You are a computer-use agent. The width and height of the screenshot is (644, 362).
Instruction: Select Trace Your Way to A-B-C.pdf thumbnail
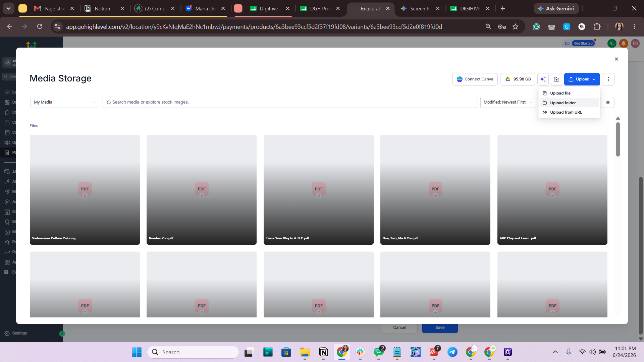tap(319, 190)
